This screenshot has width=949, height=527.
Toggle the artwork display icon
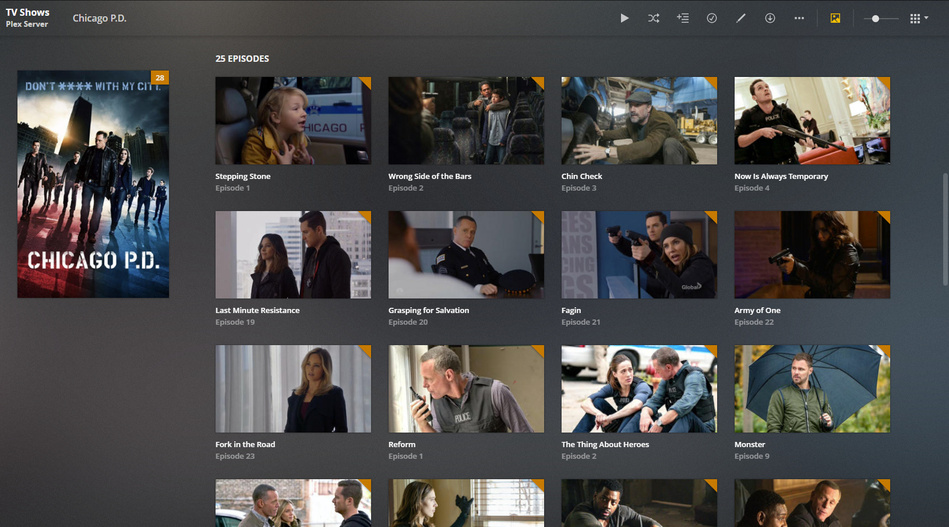tap(835, 18)
